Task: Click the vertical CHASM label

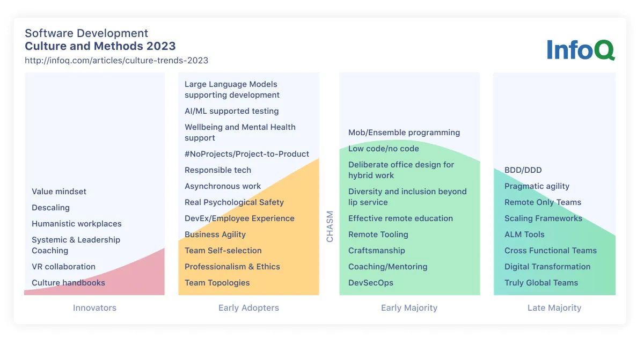Action: point(330,226)
